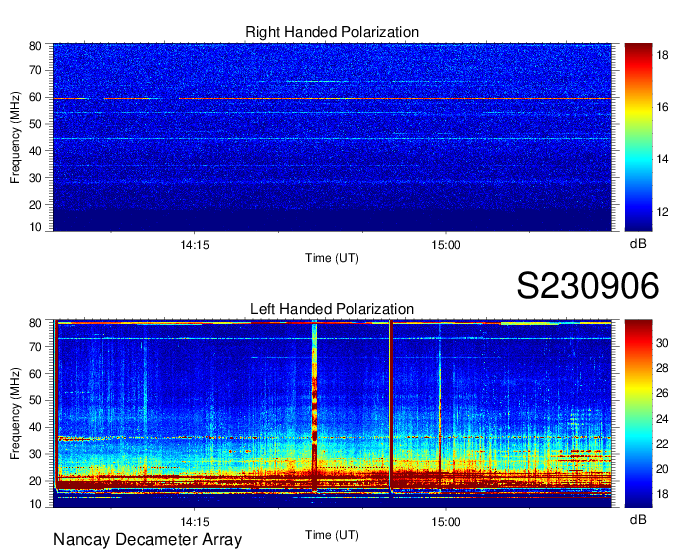Click the Left Handed Polarization plot title
680x552 pixels.
click(x=332, y=309)
